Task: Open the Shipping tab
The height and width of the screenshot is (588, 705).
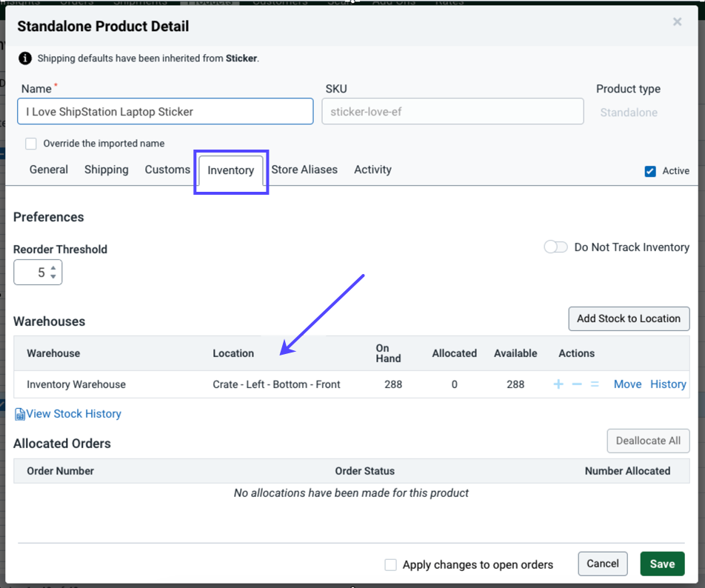Action: pyautogui.click(x=106, y=170)
